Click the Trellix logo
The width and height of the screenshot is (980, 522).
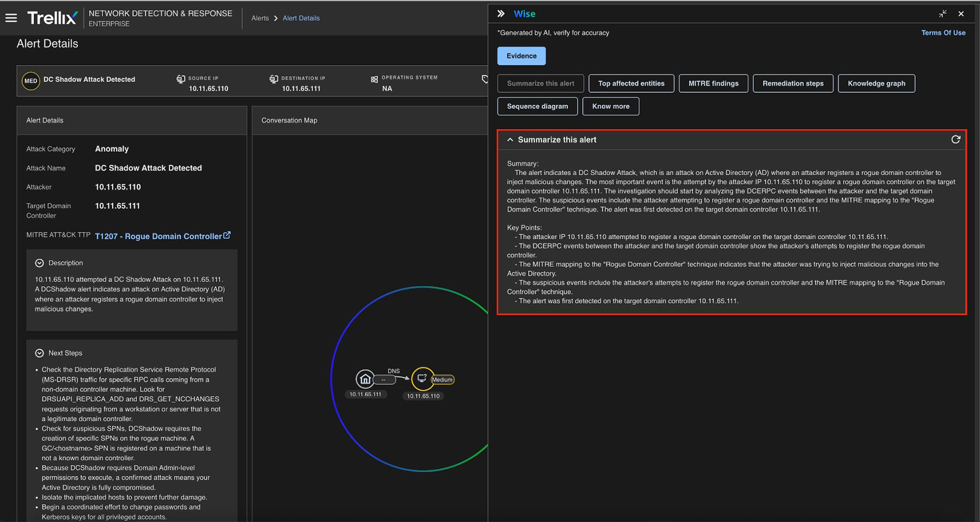click(52, 18)
